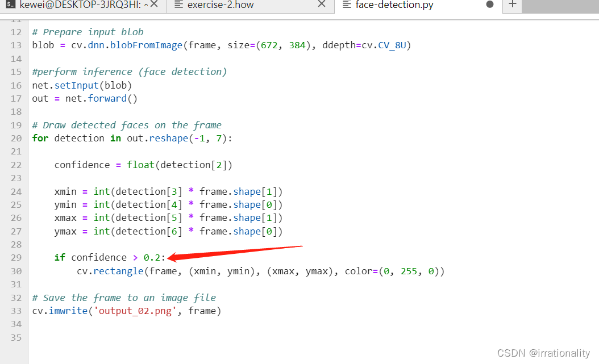599x364 pixels.
Task: Close the exercise-2.how tab
Action: tap(322, 4)
